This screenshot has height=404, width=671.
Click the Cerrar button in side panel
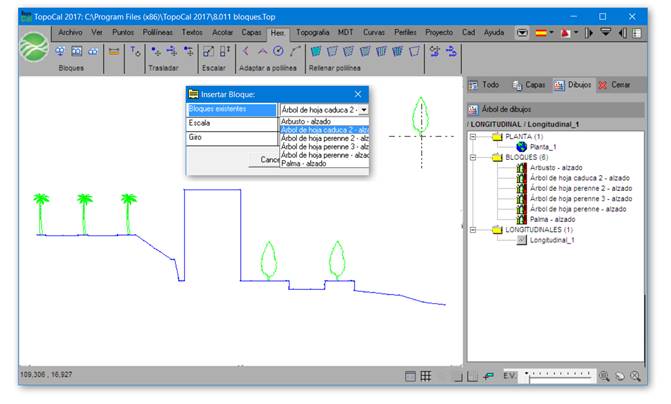click(614, 85)
